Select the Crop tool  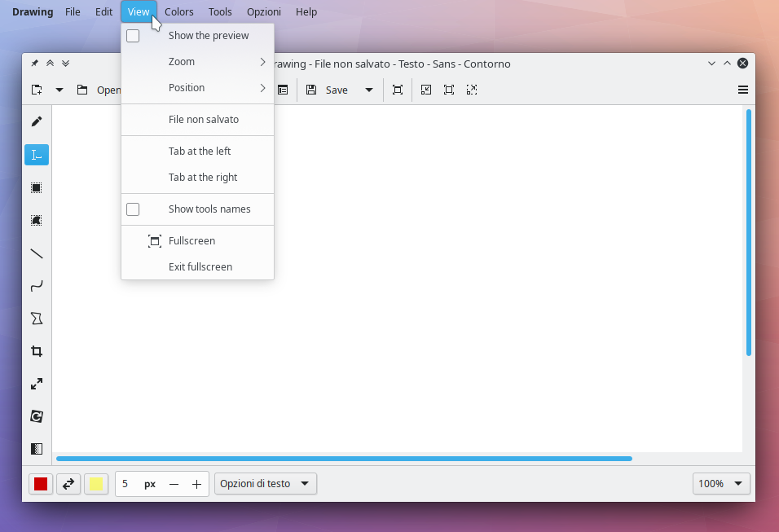tap(37, 352)
